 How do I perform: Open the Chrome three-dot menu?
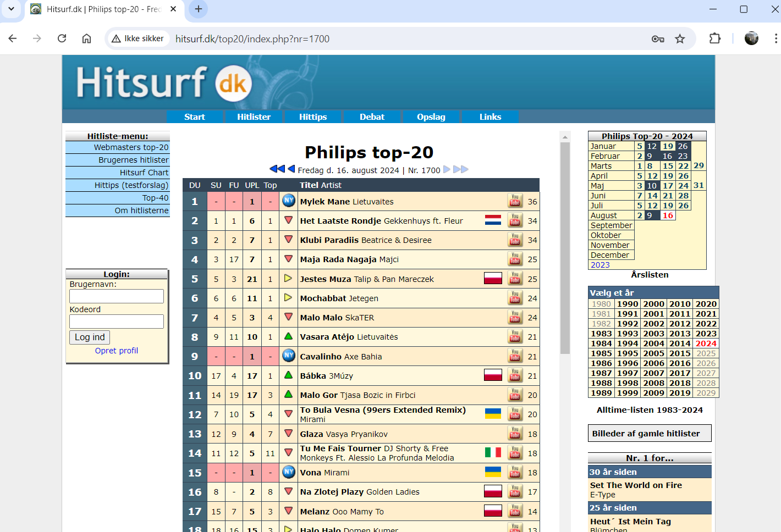776,38
